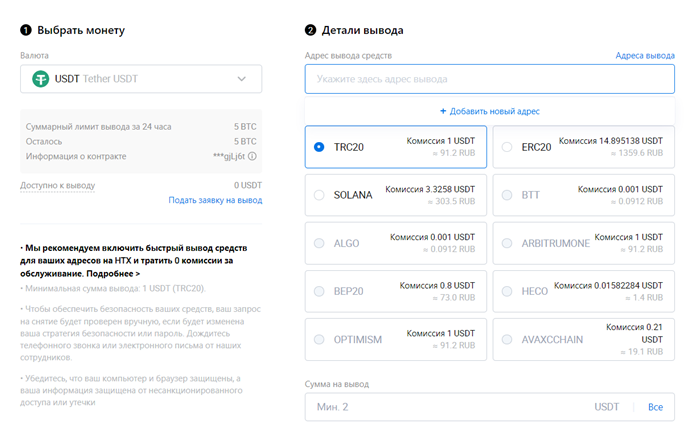Click the '0 USDT' available balance value
693x442 pixels.
tap(248, 185)
